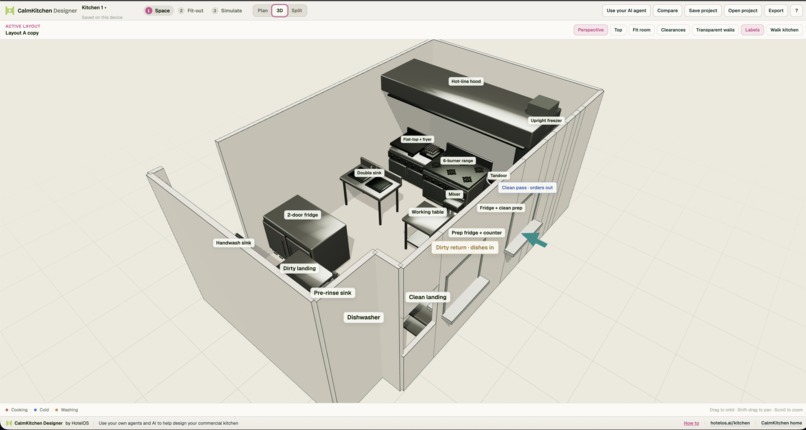Click the 'Saved on this device' status text

[102, 17]
